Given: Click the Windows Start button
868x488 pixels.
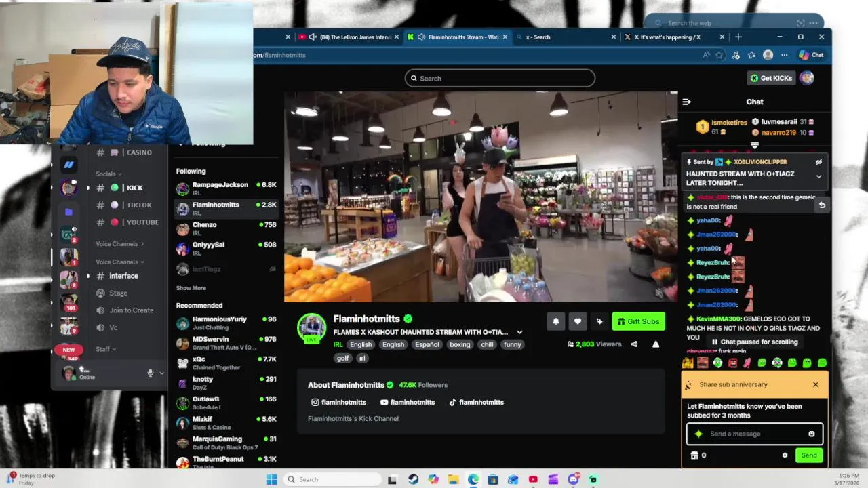Looking at the screenshot, I should pyautogui.click(x=271, y=479).
